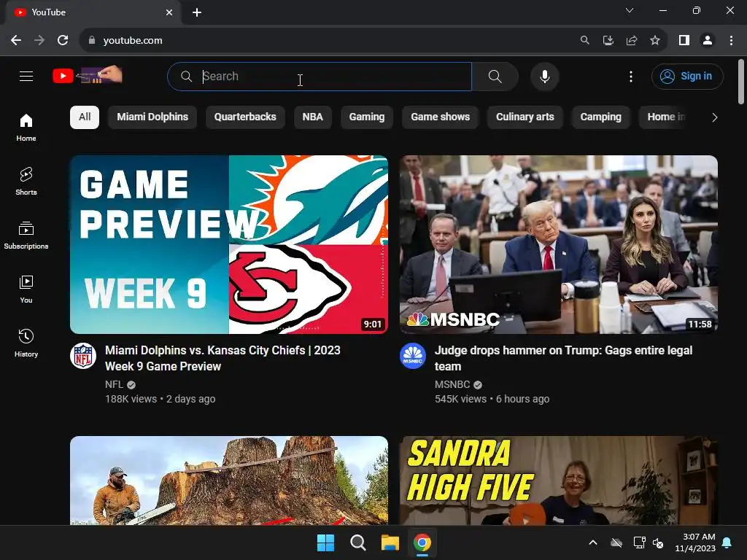Open the Windows Start menu

pos(326,542)
